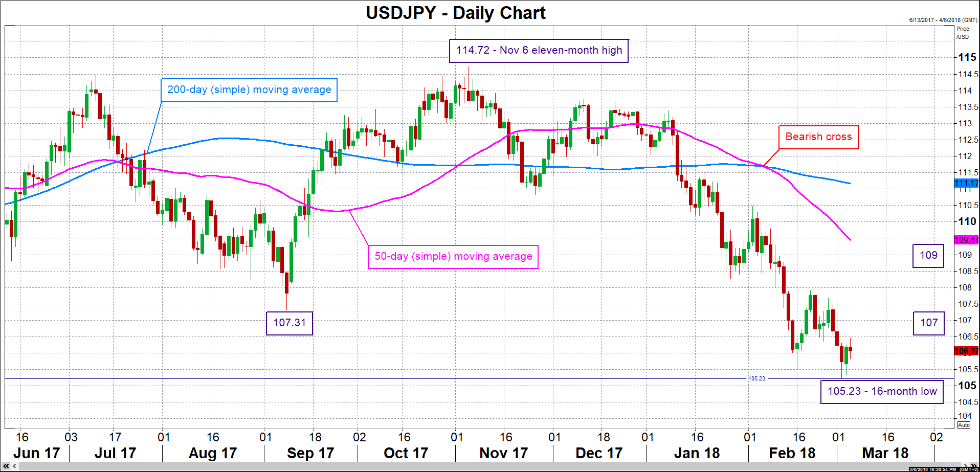Click the red 106.07 last price tag
The width and height of the screenshot is (980, 472).
966,351
